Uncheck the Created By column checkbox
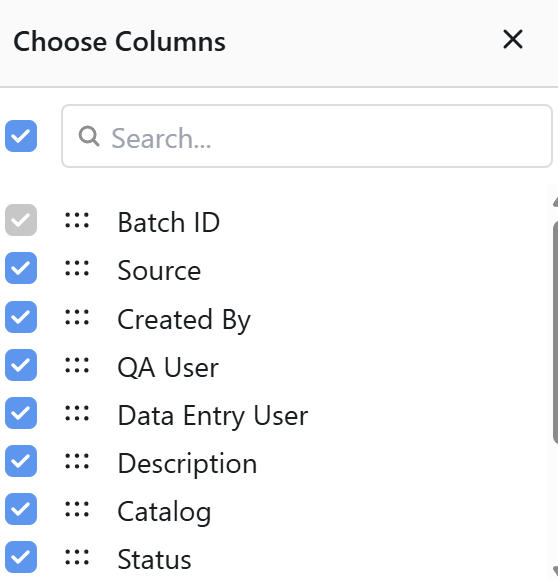This screenshot has width=558, height=580. point(21,317)
